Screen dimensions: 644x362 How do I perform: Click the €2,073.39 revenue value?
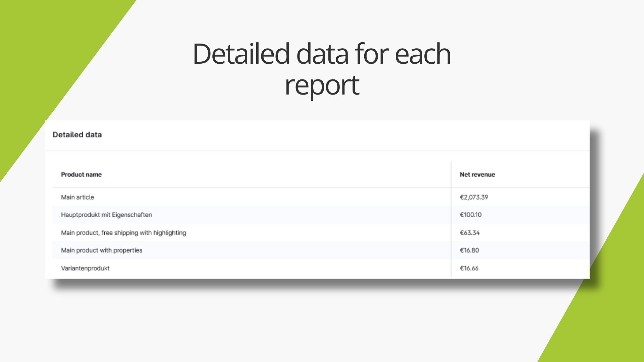tap(474, 197)
